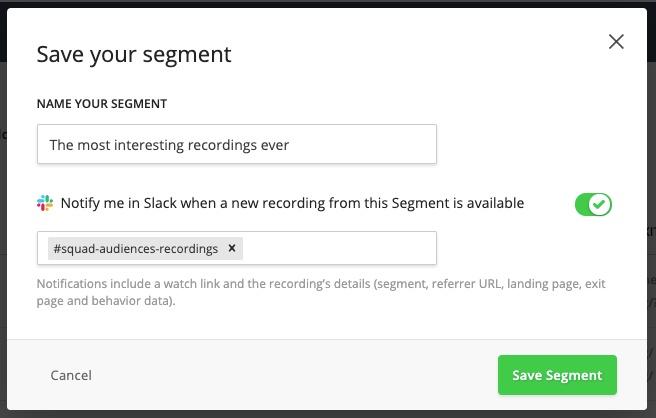
Task: Click the notifications description help text
Action: (321, 292)
